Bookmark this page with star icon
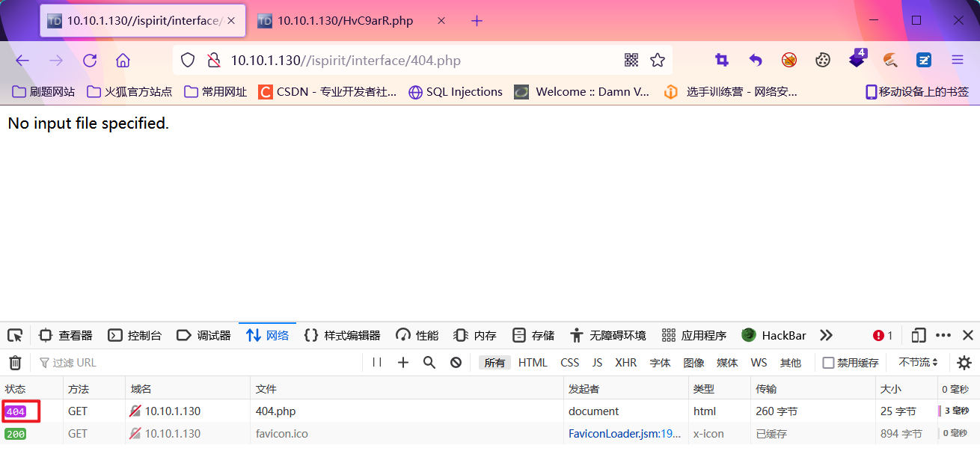The width and height of the screenshot is (980, 466). (658, 61)
